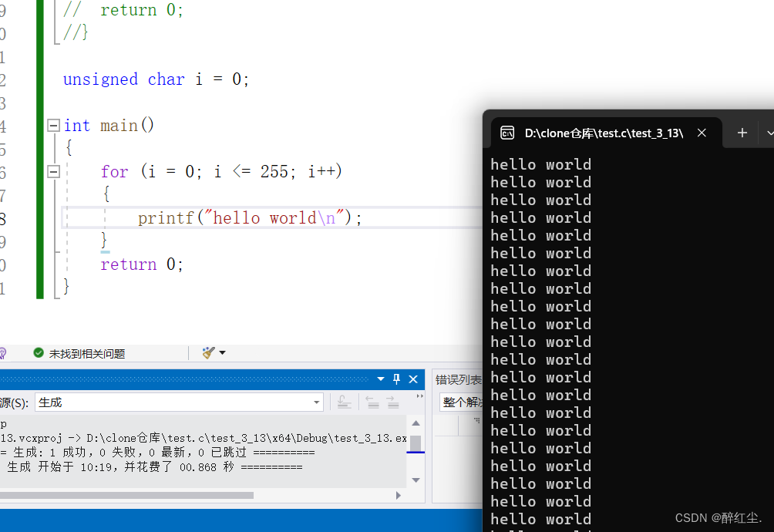Toggle auto-hide pin on output window
774x532 pixels.
(396, 379)
